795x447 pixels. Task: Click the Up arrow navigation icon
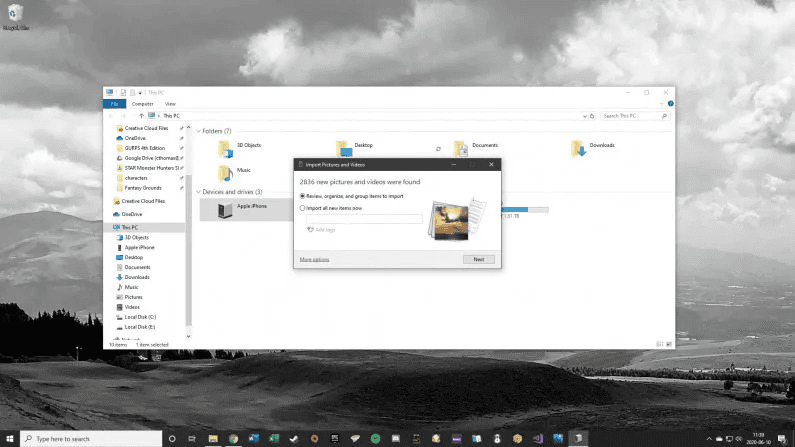coord(142,116)
